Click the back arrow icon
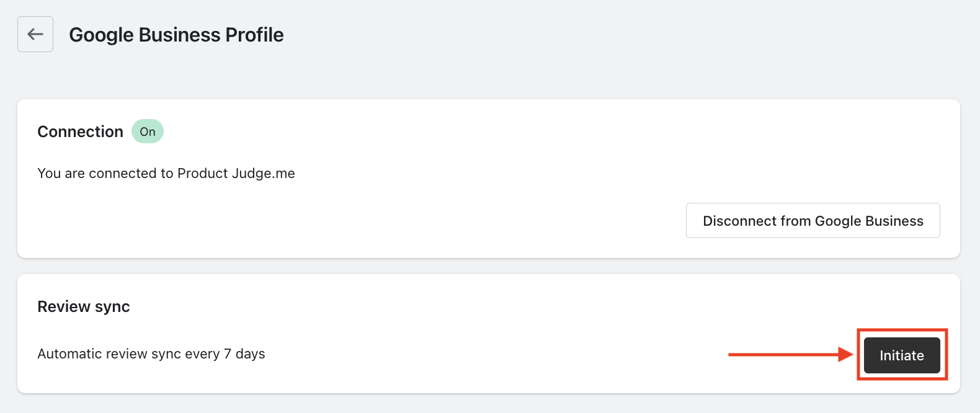Image resolution: width=980 pixels, height=413 pixels. (x=35, y=34)
